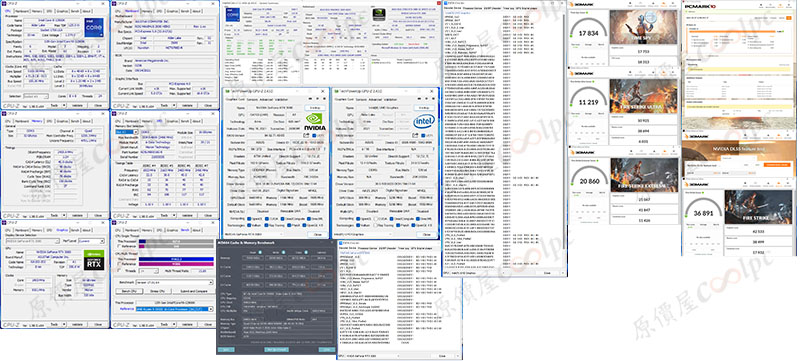Open the Reference processor dropdown in CPU-Z Bench
The image size is (800, 361).
click(174, 310)
